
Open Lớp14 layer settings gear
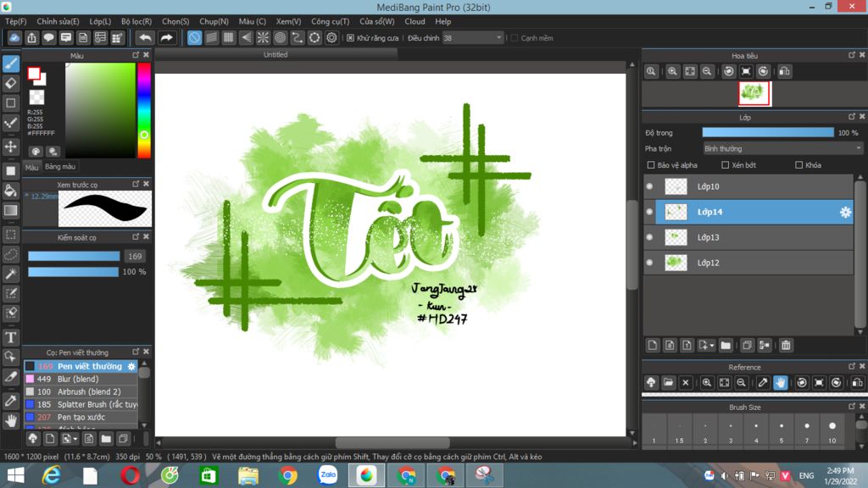pos(845,212)
